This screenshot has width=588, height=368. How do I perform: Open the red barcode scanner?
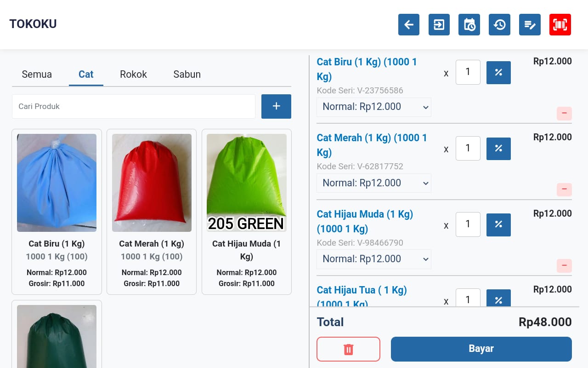(560, 25)
